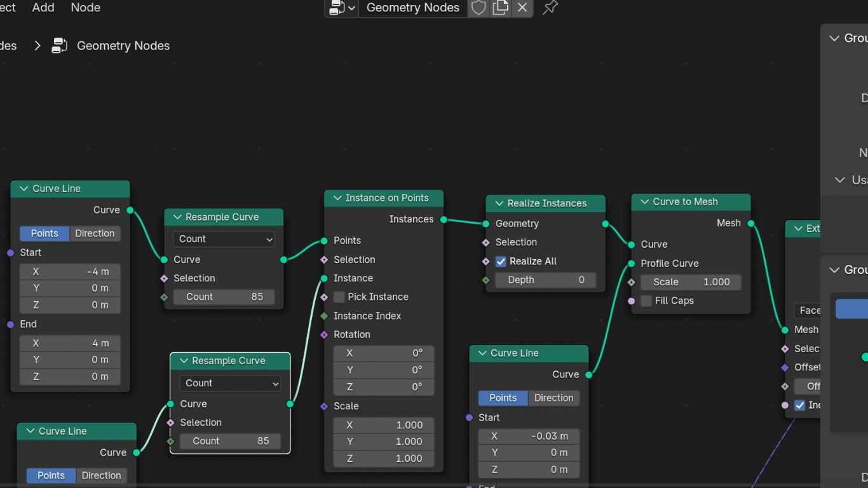
Task: Select Direction mode in top-left Curve Line
Action: click(95, 233)
